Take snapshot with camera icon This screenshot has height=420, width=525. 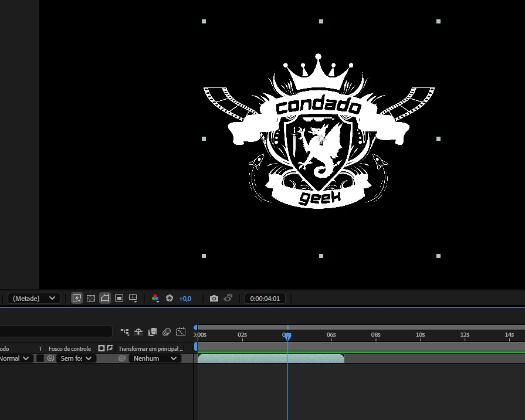point(214,298)
